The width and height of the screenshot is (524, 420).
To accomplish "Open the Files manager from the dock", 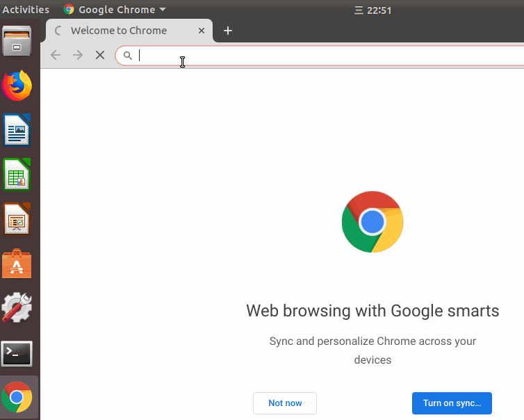I will coord(17,41).
